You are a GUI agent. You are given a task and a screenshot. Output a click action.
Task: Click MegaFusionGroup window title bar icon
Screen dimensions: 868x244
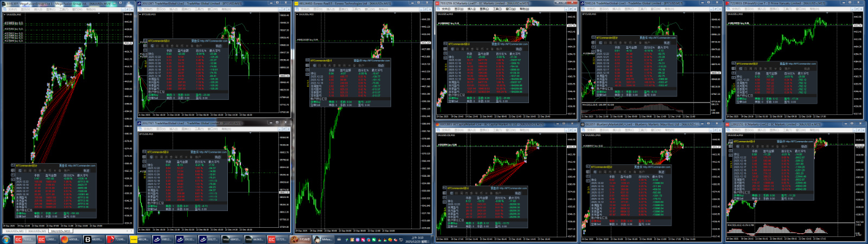[3, 3]
